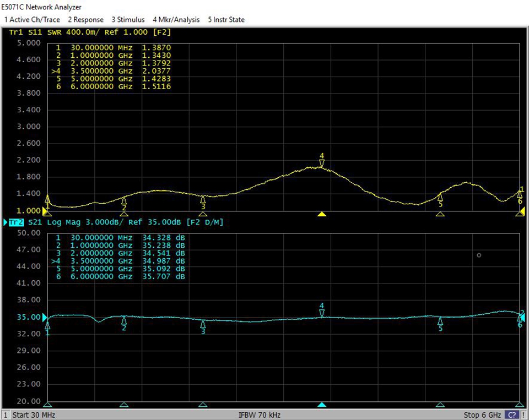Image resolution: width=529 pixels, height=420 pixels.
Task: Click the solid yellow active marker triangle on Tr1 axis
Action: pos(322,214)
